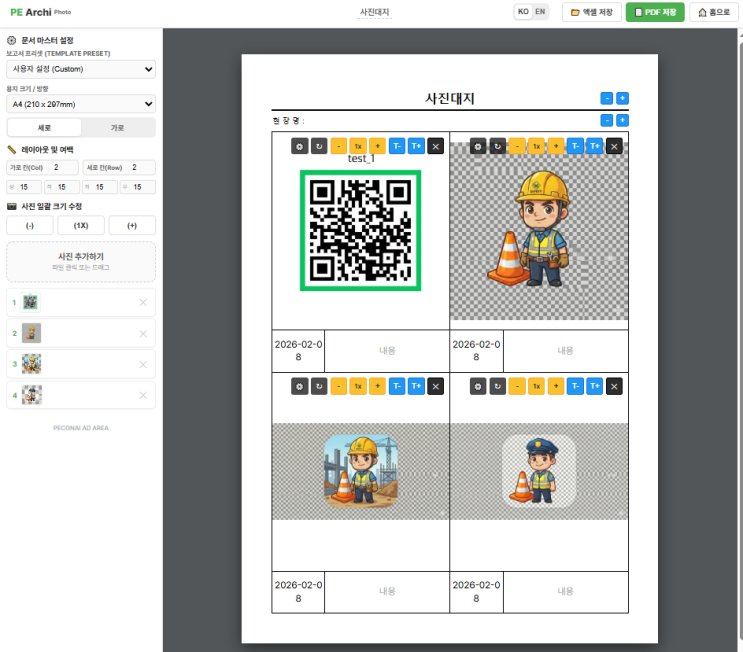Edit the 내용 field under QR code
This screenshot has height=652, width=743.
[387, 351]
